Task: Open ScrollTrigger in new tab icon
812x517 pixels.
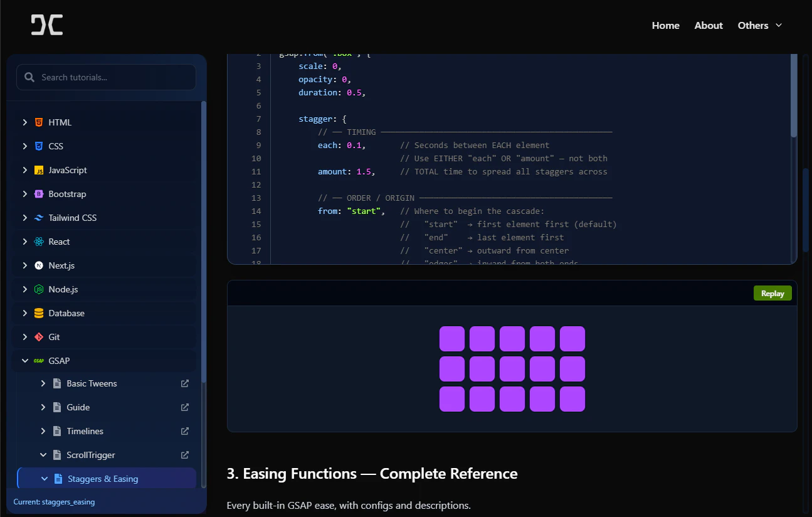Action: pyautogui.click(x=184, y=454)
